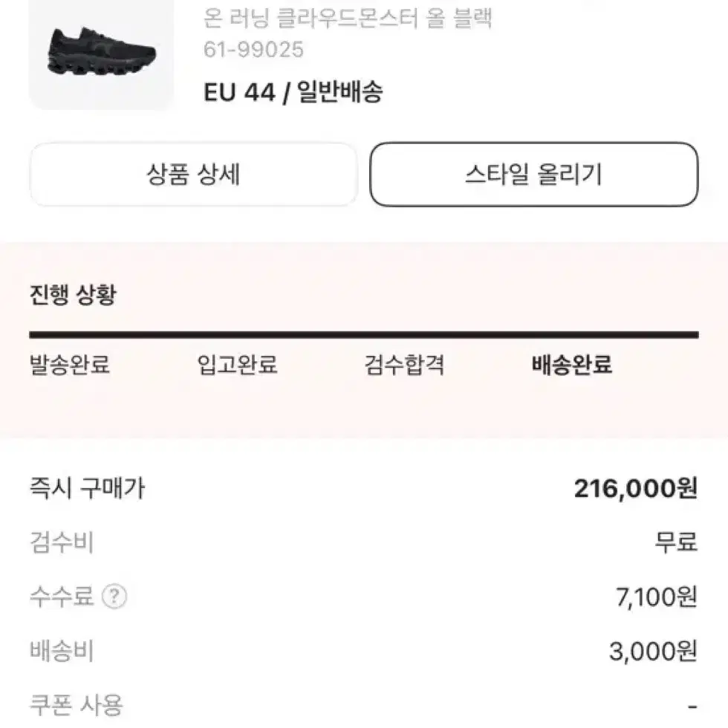Click the 검수합격 progress step
728x728 pixels.
[x=404, y=365]
